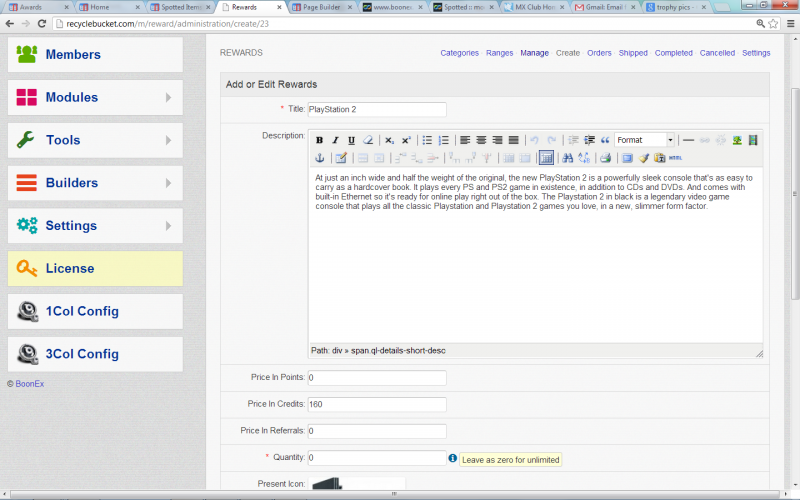Viewport: 800px width, 500px height.
Task: Apply italic formatting in the editor
Action: tap(335, 140)
